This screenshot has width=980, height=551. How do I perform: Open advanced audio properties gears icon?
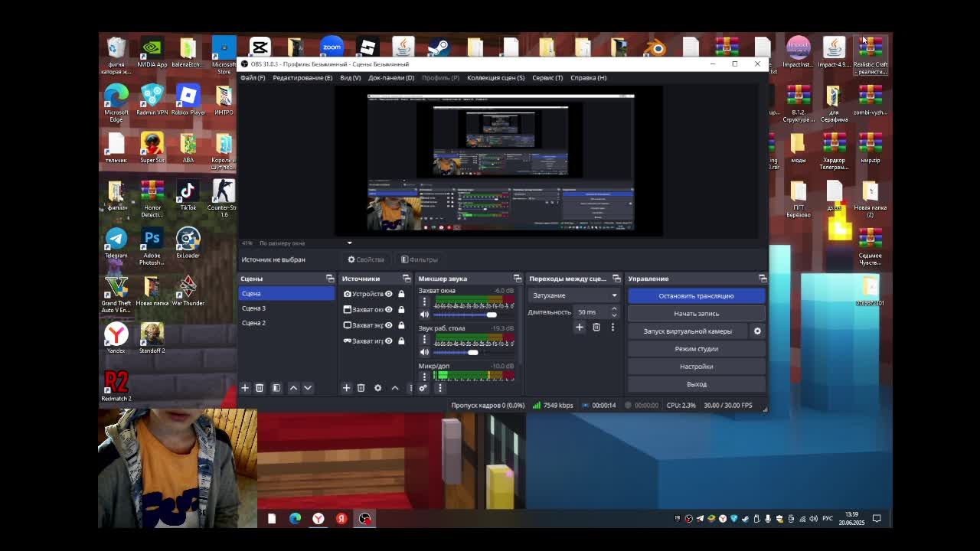(x=423, y=388)
